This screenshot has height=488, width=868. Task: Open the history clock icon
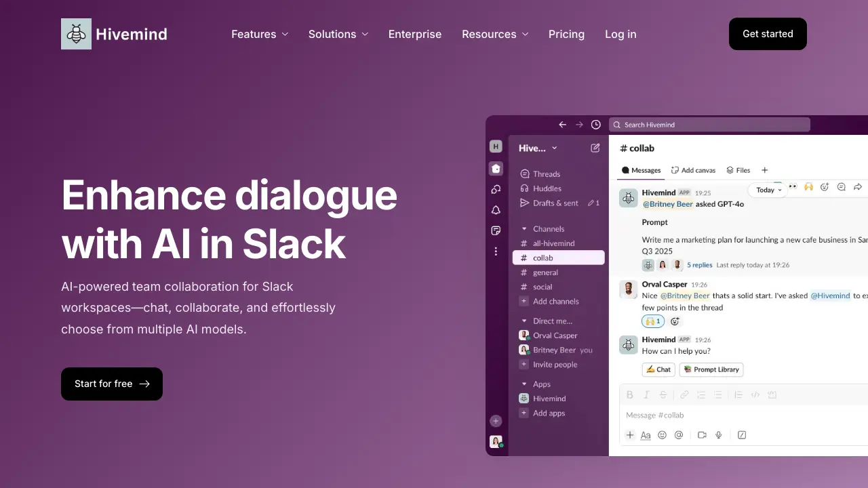click(x=596, y=125)
